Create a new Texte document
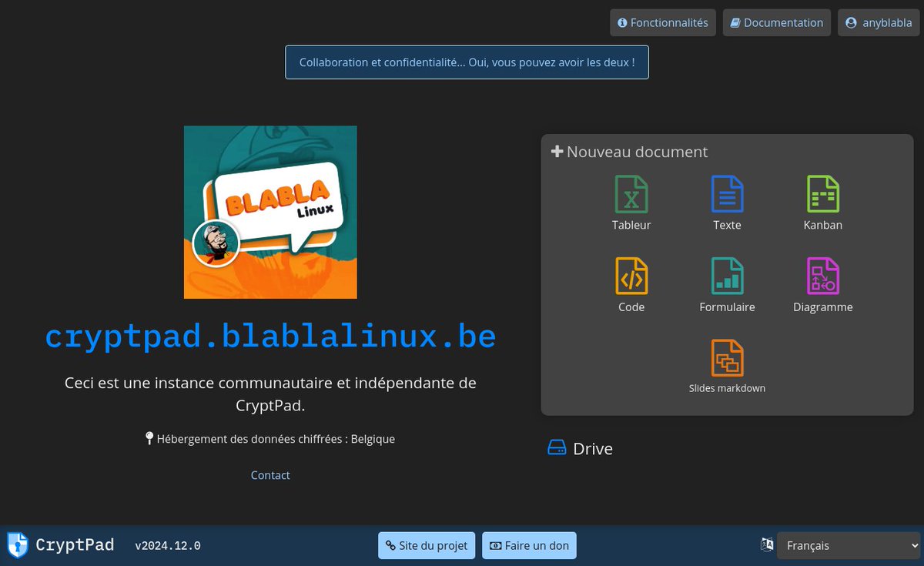Image resolution: width=924 pixels, height=566 pixels. click(x=727, y=203)
